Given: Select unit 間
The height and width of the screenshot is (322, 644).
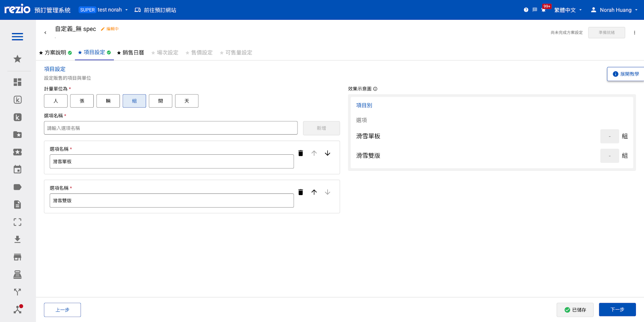Looking at the screenshot, I should pos(161,101).
